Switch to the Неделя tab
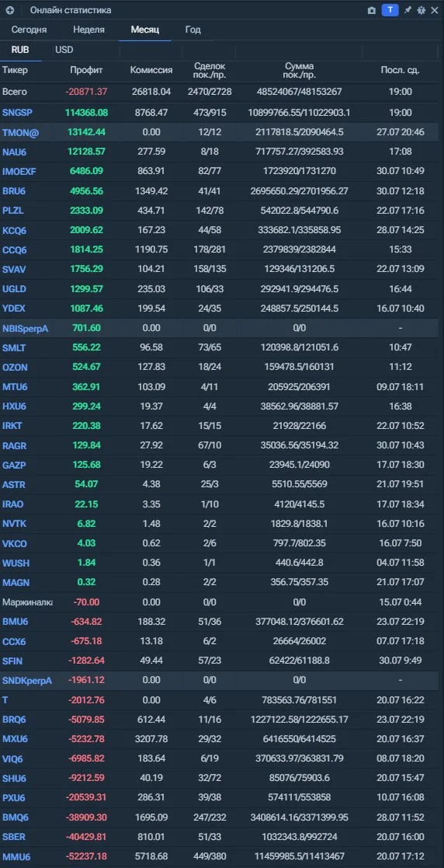Screen dimensions: 444x868 click(x=88, y=30)
